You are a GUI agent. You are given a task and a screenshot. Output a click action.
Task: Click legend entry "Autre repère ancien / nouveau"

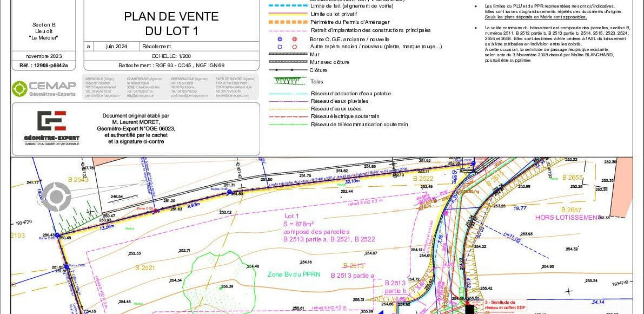pos(376,47)
